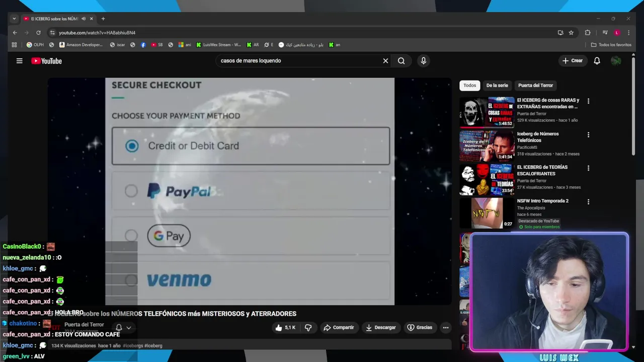Open Chrome profile L avatar
Screen dimensions: 644x362
(617, 33)
